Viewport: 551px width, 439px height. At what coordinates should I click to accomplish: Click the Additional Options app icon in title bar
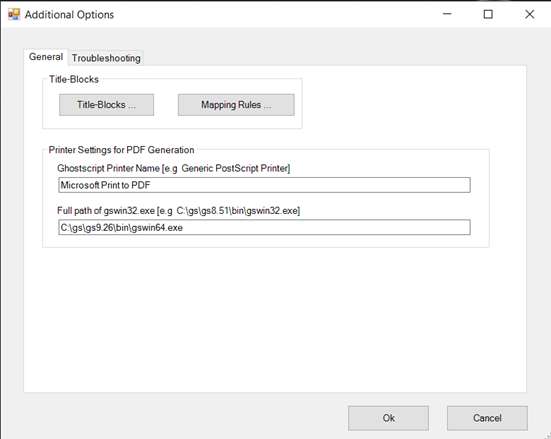[14, 14]
